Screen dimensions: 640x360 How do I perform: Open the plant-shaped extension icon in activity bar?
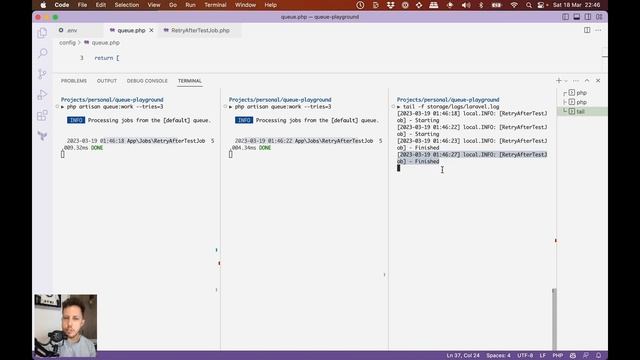[x=42, y=136]
